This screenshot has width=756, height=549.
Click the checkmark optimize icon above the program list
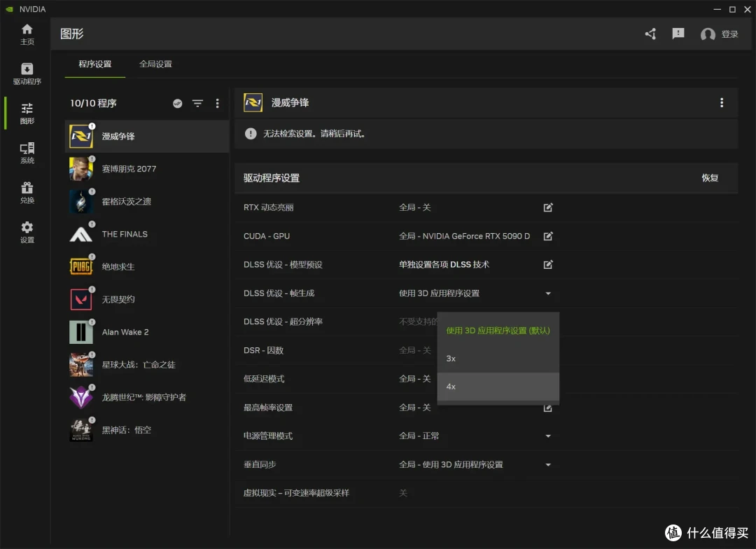(x=177, y=103)
